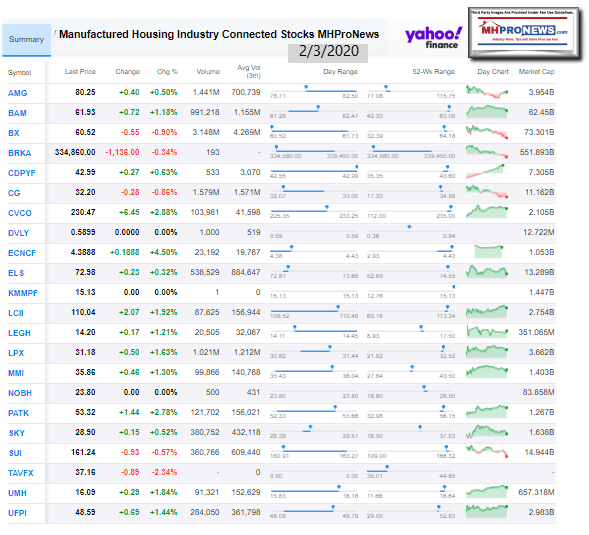Open the LCII ticker link
Image resolution: width=589 pixels, height=535 pixels.
coord(16,313)
